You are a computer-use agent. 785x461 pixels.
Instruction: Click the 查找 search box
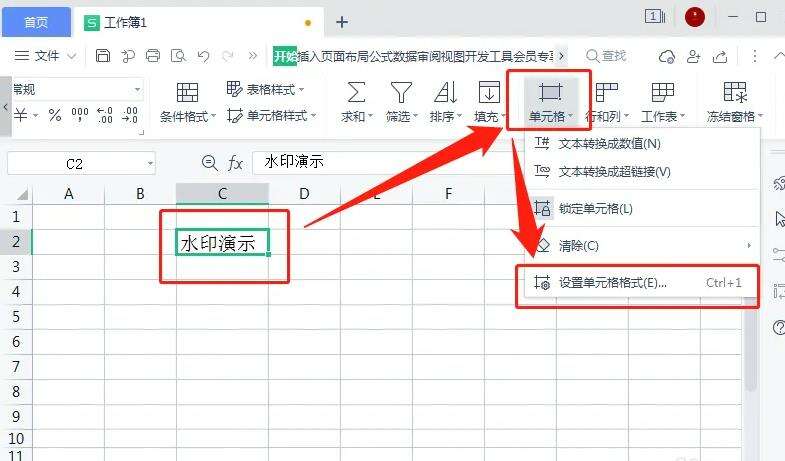point(607,56)
